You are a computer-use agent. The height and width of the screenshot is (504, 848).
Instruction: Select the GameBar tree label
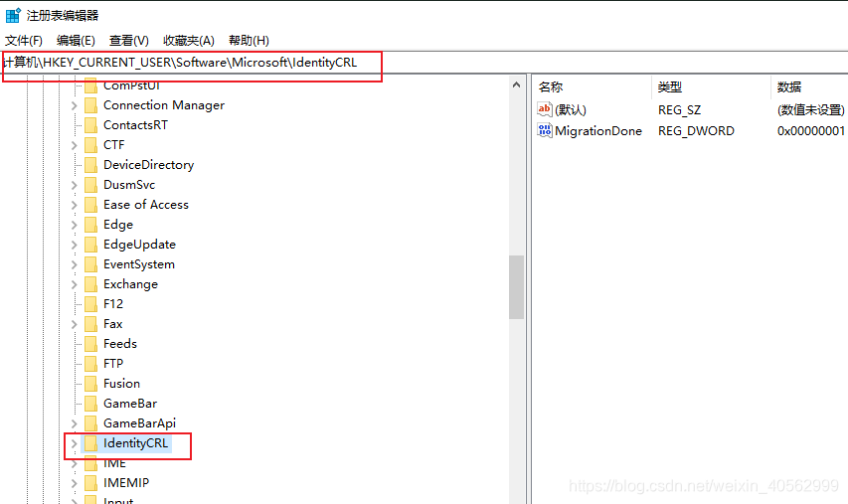click(x=130, y=404)
